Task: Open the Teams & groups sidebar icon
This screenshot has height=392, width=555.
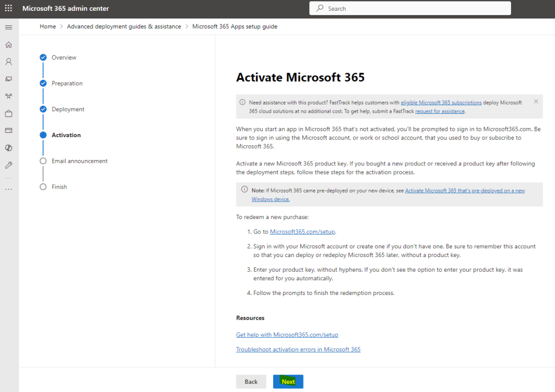Action: coord(9,96)
